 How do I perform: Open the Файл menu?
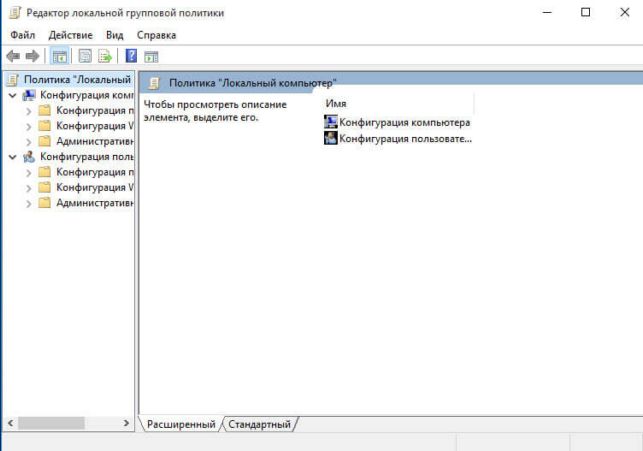coord(23,35)
